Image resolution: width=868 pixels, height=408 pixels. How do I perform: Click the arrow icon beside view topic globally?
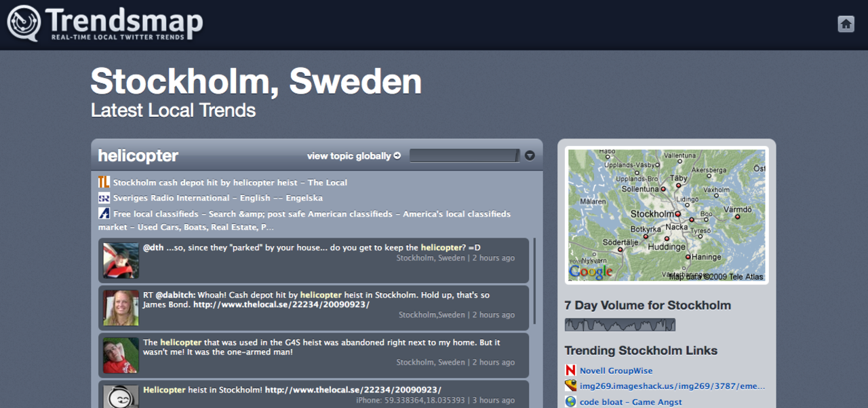tap(397, 155)
